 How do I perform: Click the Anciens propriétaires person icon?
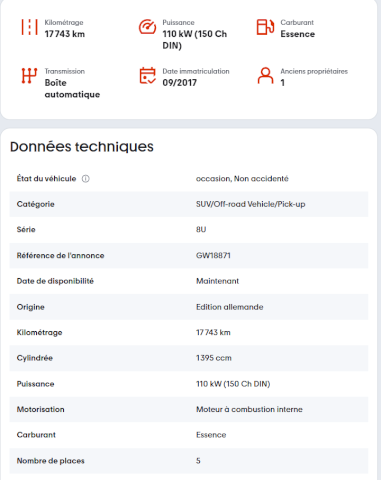click(x=265, y=76)
